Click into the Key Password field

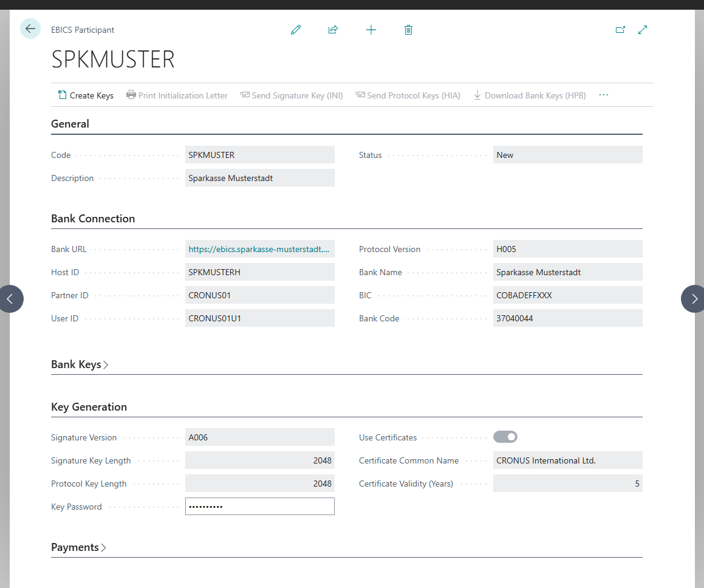(x=259, y=507)
